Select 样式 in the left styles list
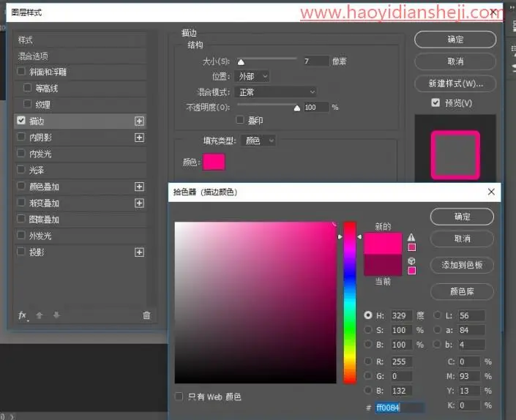Image resolution: width=516 pixels, height=420 pixels. pyautogui.click(x=81, y=40)
